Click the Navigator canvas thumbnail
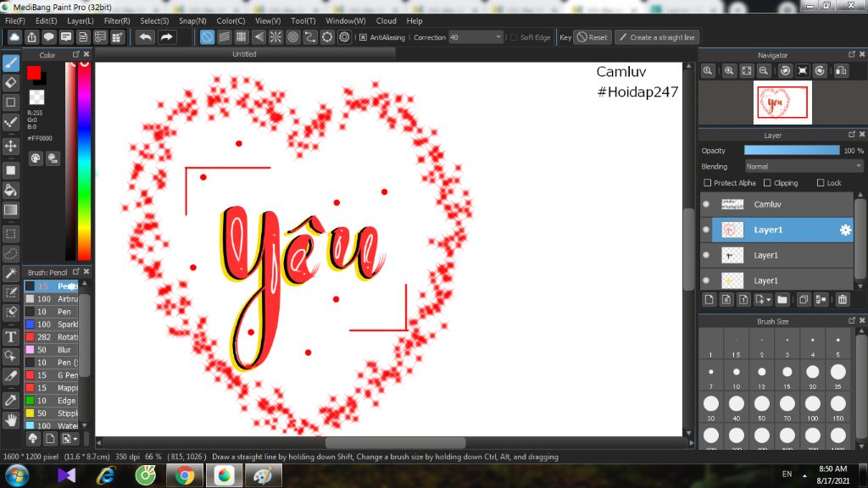868x488 pixels. 782,103
